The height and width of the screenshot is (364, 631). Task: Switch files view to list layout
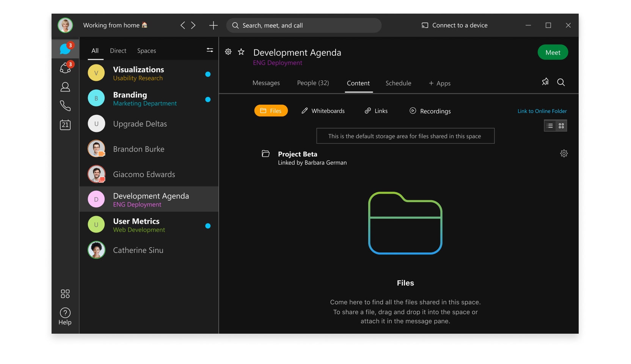coord(549,126)
